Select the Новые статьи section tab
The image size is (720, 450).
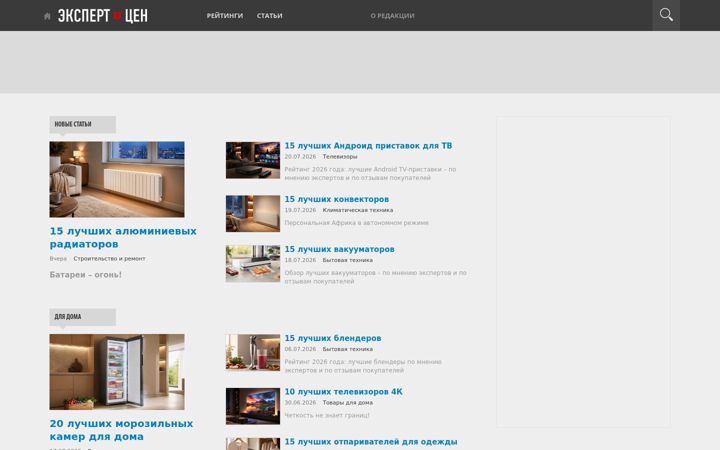pos(83,124)
